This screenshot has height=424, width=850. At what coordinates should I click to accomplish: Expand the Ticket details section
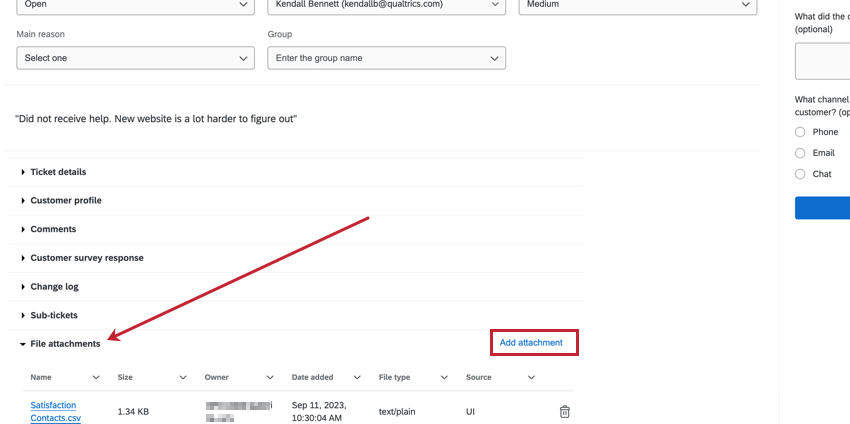tap(53, 172)
